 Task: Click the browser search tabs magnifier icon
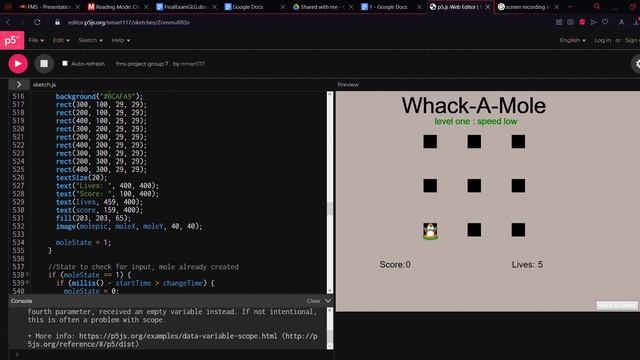(x=597, y=7)
